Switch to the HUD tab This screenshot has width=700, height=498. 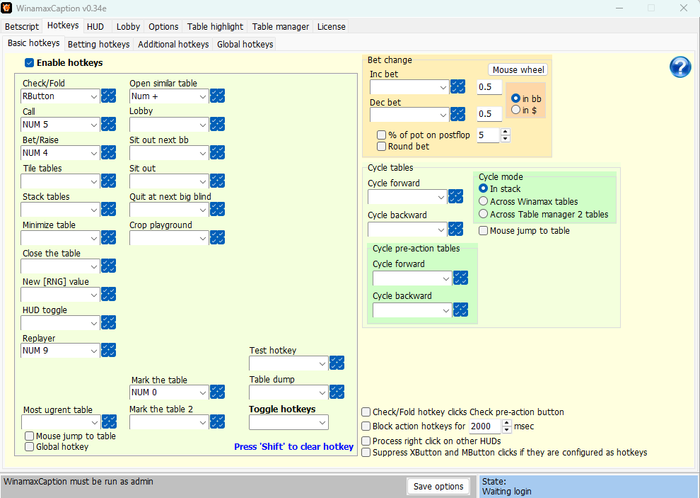(95, 27)
